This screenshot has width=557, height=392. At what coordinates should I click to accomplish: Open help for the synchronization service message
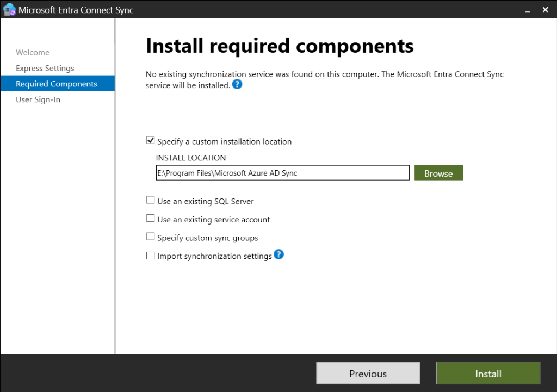pyautogui.click(x=237, y=85)
